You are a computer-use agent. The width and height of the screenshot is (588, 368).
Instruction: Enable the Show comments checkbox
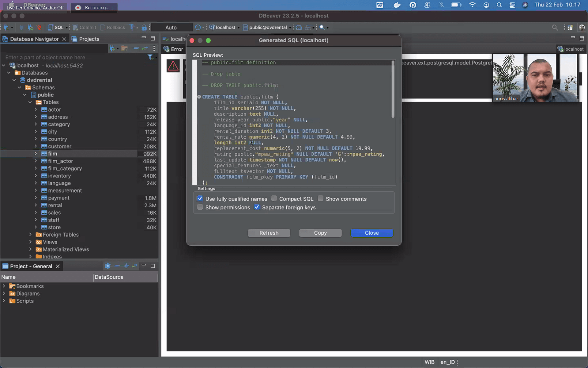pyautogui.click(x=321, y=199)
